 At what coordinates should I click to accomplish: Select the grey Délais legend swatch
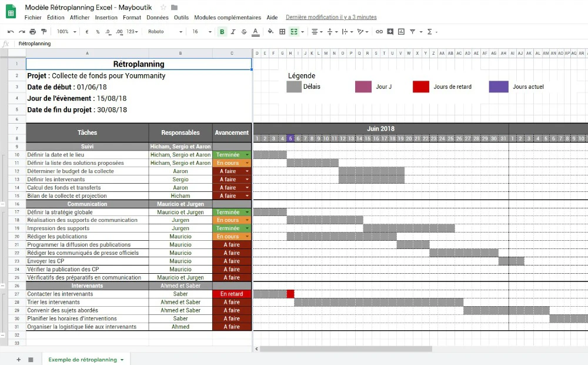click(x=294, y=87)
